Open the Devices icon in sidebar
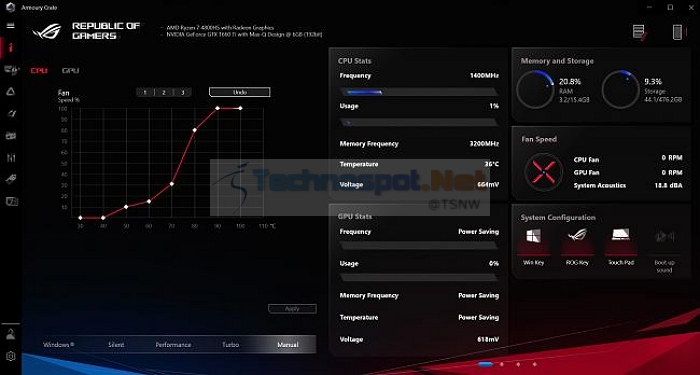 point(11,70)
